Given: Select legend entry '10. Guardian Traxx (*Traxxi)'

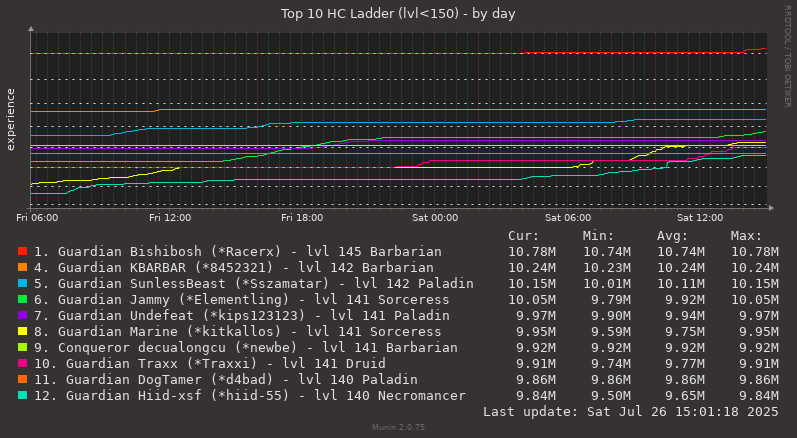Looking at the screenshot, I should click(x=146, y=364).
